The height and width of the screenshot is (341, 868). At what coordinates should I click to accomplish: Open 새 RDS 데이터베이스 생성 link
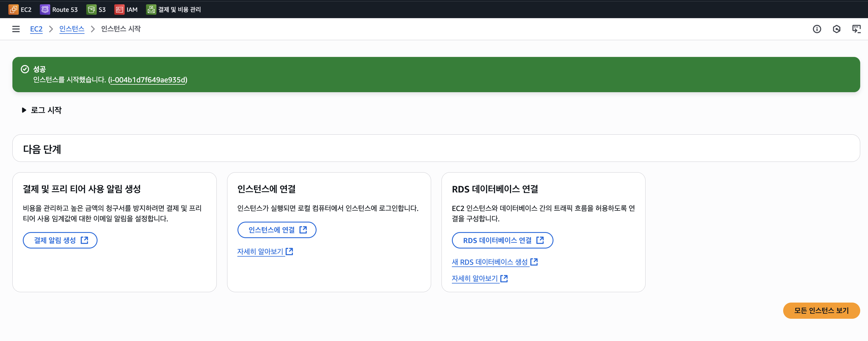coord(494,262)
